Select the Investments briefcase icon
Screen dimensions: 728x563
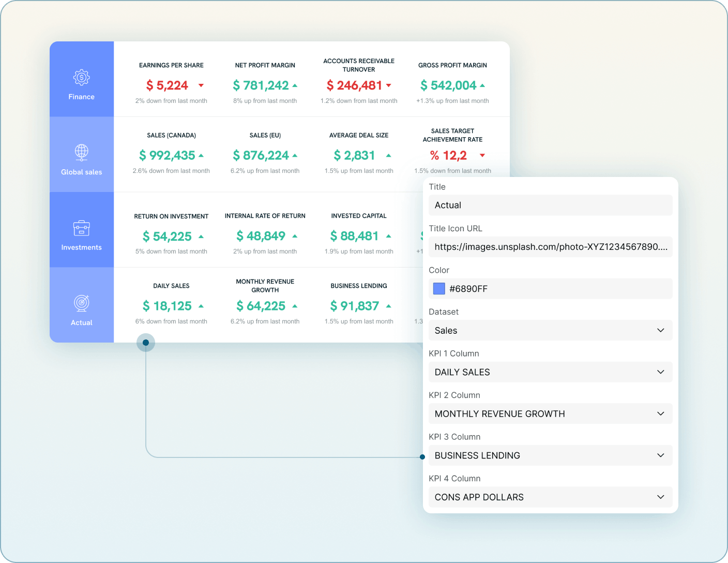tap(81, 228)
